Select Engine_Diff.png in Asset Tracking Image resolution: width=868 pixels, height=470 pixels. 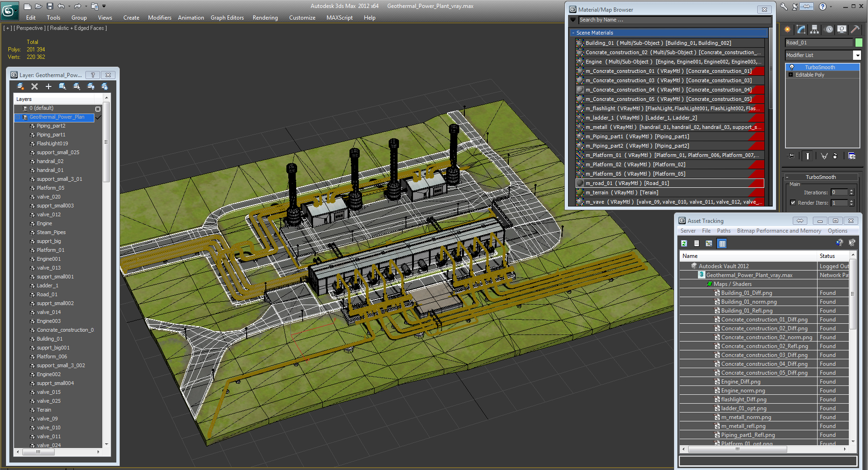[740, 382]
